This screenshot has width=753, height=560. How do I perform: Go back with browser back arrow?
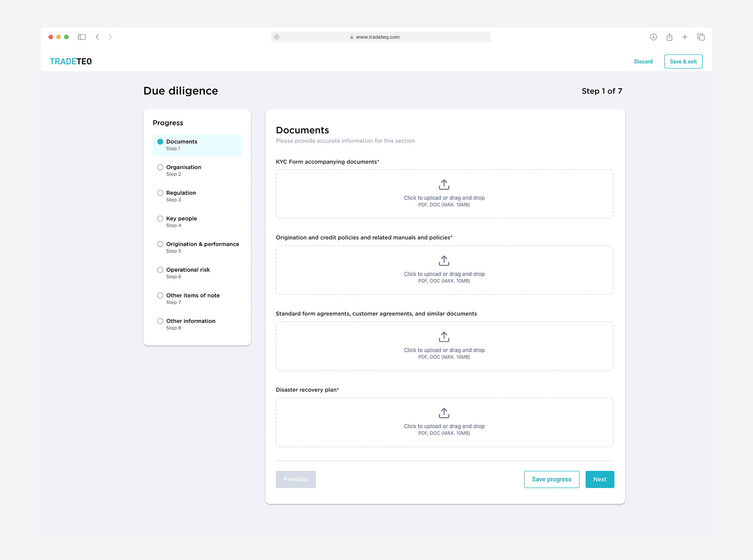pyautogui.click(x=98, y=37)
